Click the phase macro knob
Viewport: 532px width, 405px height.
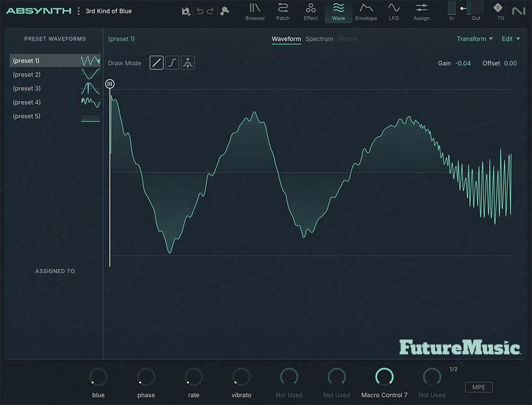[x=146, y=377]
